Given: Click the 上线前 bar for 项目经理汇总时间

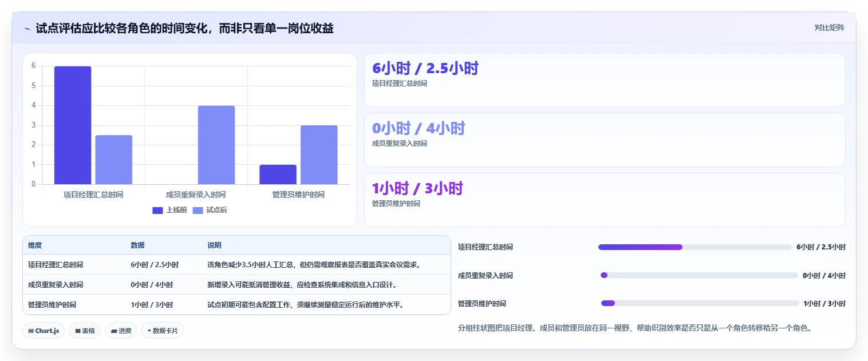Looking at the screenshot, I should click(x=73, y=125).
